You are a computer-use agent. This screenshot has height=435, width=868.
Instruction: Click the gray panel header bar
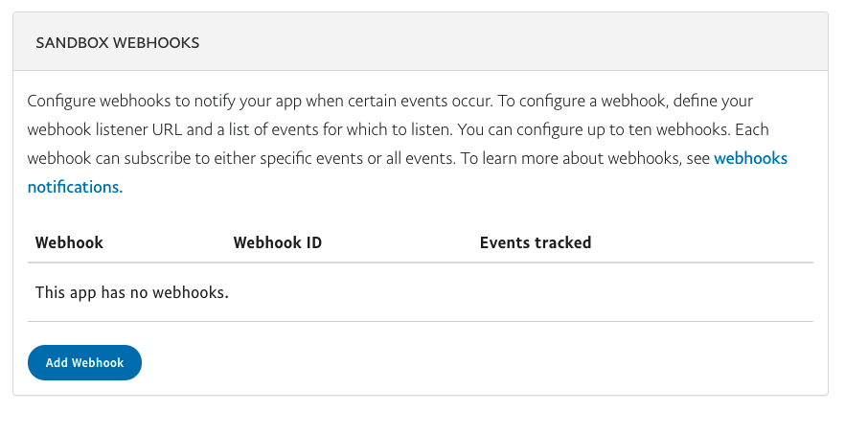pos(421,41)
